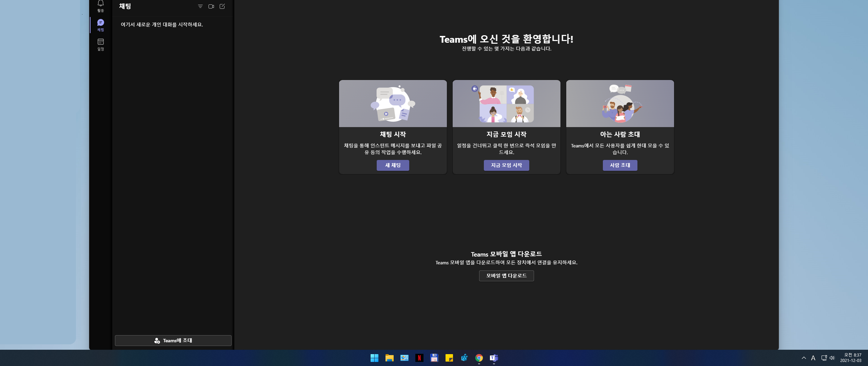868x366 pixels.
Task: Click the 'Teams에 오신 것을 환영합니다!' heading
Action: [x=506, y=39]
